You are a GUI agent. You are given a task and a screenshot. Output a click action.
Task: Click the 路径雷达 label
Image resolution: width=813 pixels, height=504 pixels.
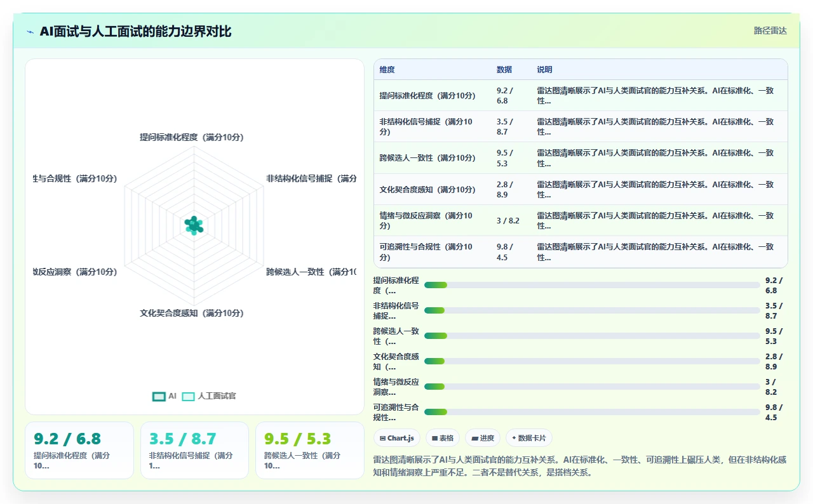click(770, 30)
